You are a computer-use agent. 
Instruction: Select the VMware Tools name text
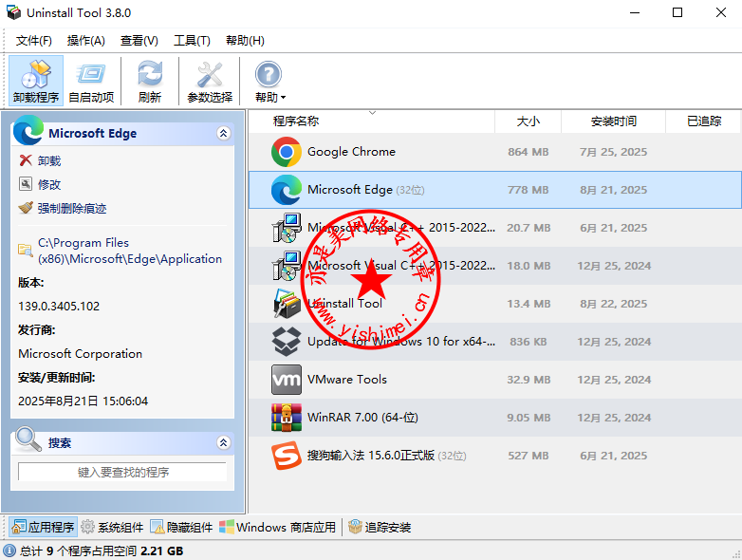tap(347, 380)
